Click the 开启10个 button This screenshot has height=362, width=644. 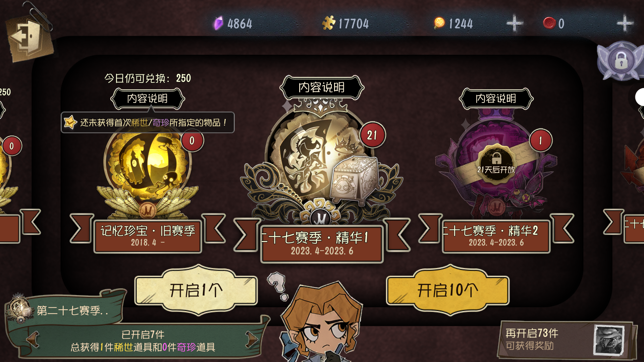point(448,290)
